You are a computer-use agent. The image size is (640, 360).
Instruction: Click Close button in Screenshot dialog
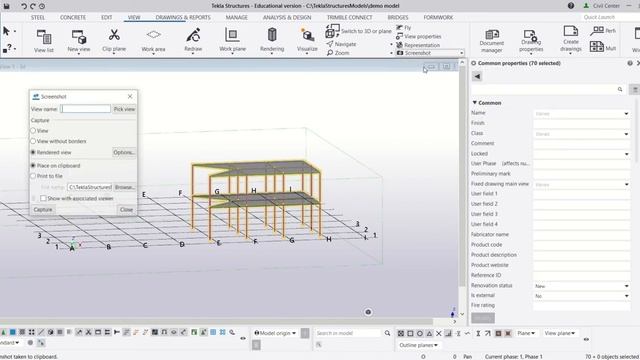pyautogui.click(x=126, y=209)
